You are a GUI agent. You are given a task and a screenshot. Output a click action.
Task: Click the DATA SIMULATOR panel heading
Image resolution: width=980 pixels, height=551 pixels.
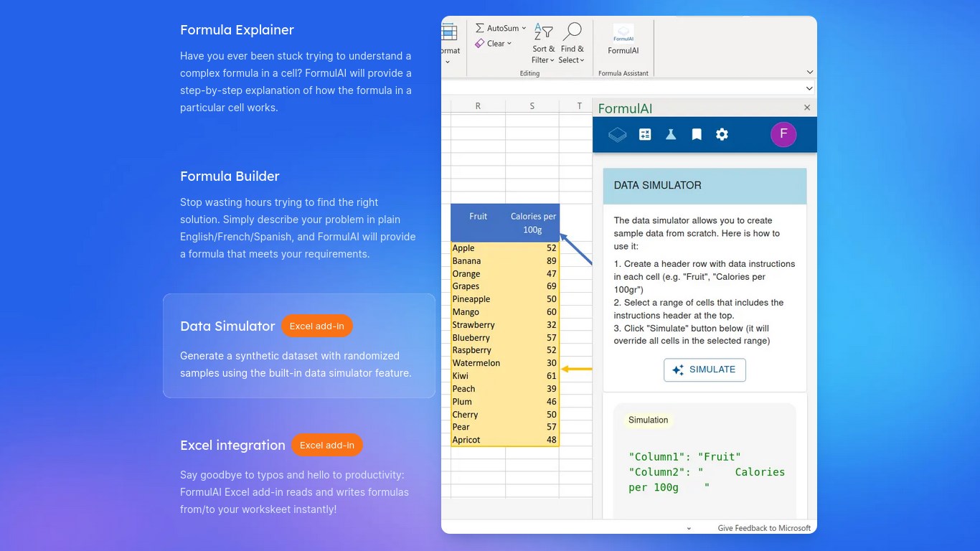657,185
